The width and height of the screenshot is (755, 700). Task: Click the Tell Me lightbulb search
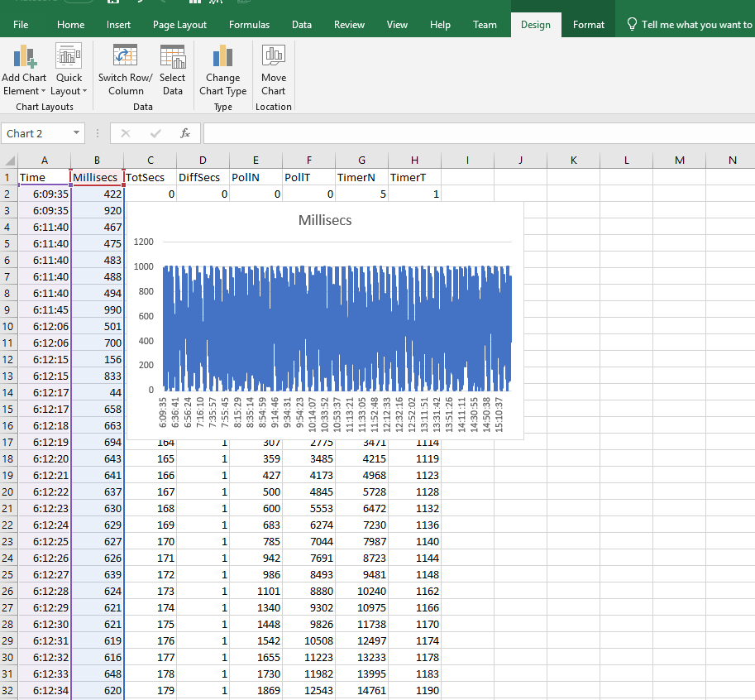[x=633, y=25]
